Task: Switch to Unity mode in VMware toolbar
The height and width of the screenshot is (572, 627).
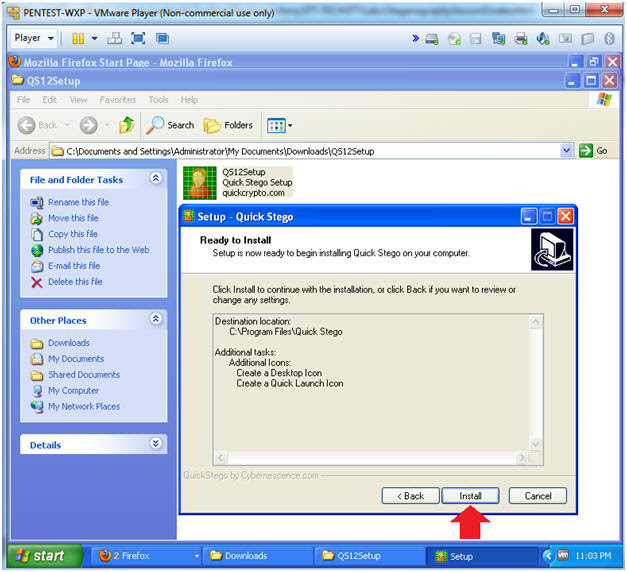Action: [162, 38]
